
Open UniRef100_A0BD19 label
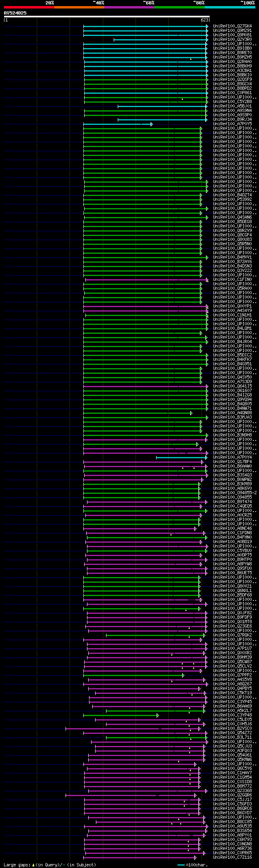point(232,541)
